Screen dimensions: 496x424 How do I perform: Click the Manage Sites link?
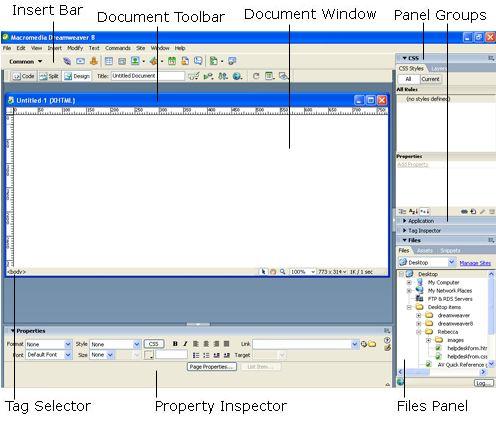pyautogui.click(x=475, y=263)
